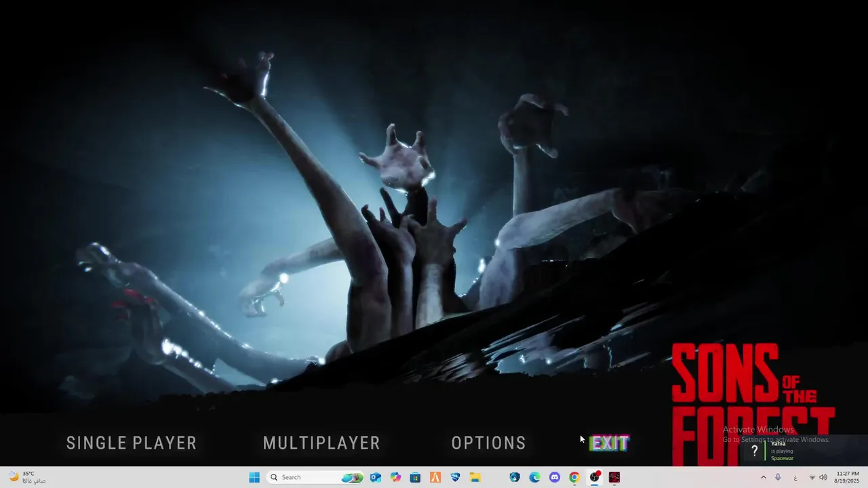Open Wi-Fi network settings in tray

(812, 477)
